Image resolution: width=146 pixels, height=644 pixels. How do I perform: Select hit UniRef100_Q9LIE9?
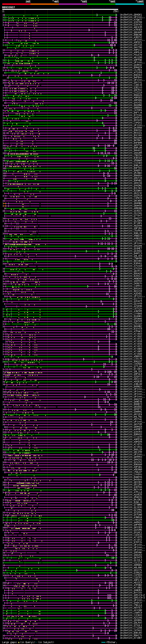point(131,256)
